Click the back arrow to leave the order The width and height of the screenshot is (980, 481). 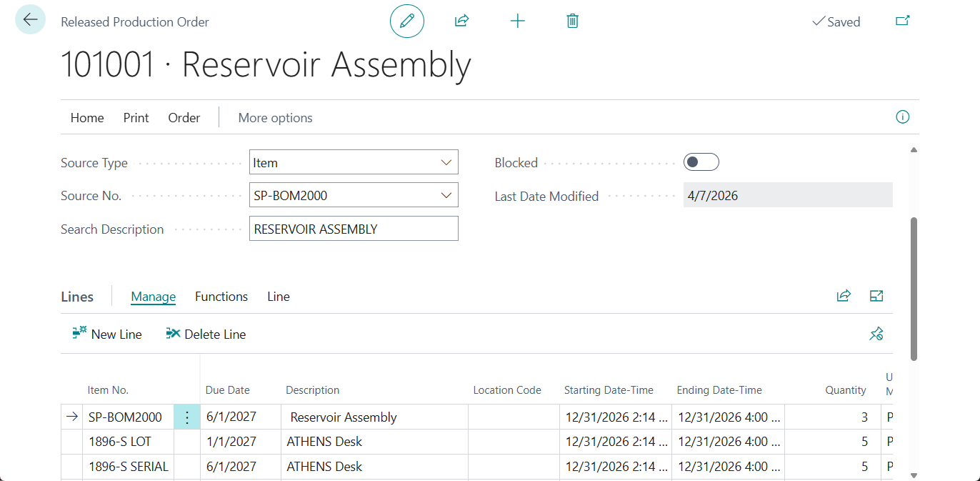(29, 19)
